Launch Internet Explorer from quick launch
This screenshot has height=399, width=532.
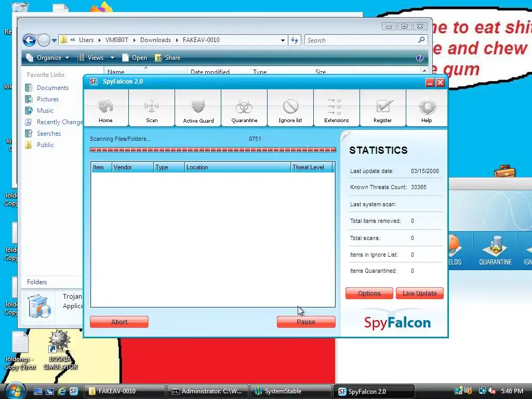click(62, 391)
